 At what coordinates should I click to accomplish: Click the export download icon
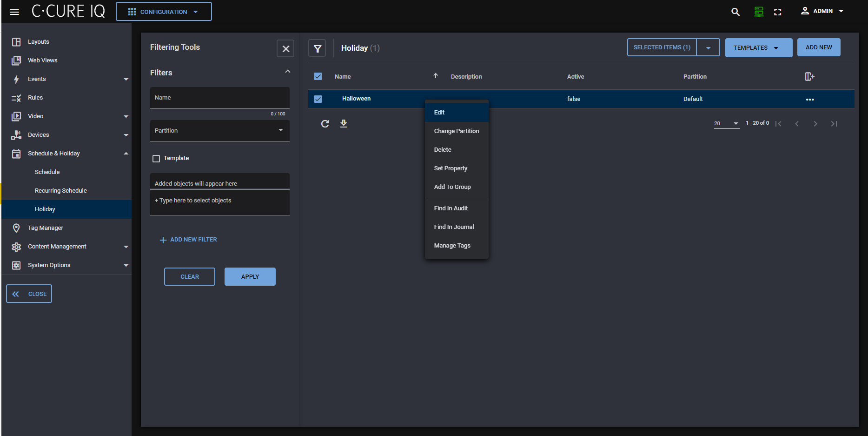pyautogui.click(x=344, y=124)
